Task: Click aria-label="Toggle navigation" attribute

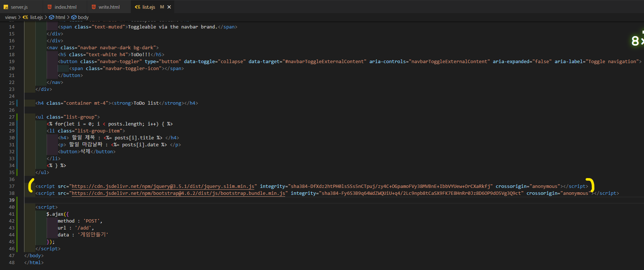Action: coord(597,61)
